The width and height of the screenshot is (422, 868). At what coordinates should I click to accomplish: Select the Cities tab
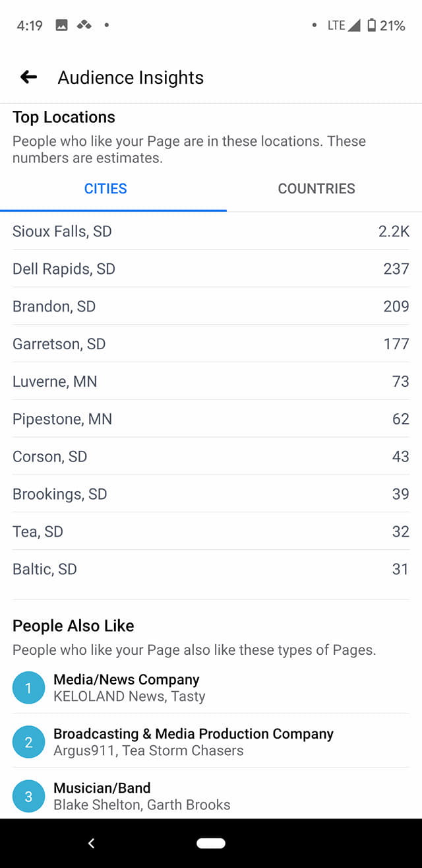[105, 189]
